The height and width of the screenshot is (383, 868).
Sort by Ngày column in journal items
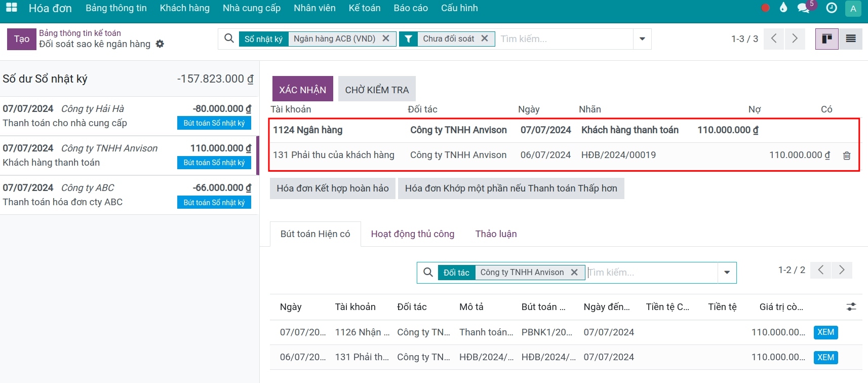(291, 307)
